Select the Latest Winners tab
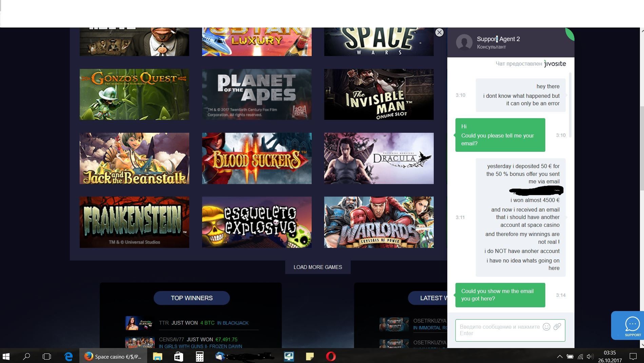Screen dimensions: 644x363 pos(428,298)
